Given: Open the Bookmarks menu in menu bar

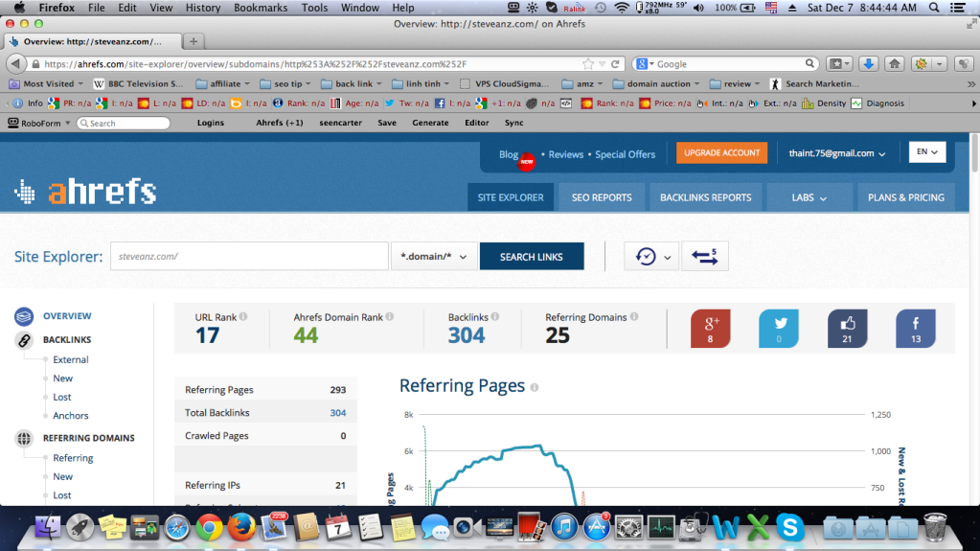Looking at the screenshot, I should tap(261, 8).
